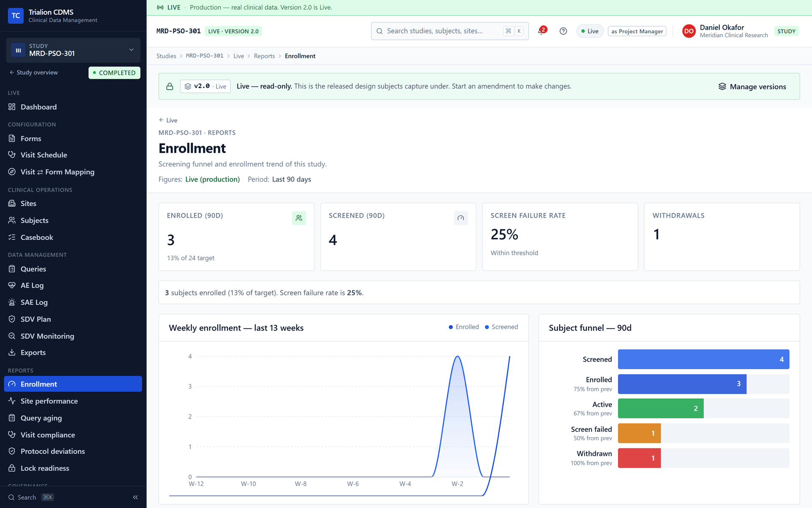This screenshot has height=508, width=812.
Task: Click the blue Screened funnel bar
Action: tap(703, 359)
